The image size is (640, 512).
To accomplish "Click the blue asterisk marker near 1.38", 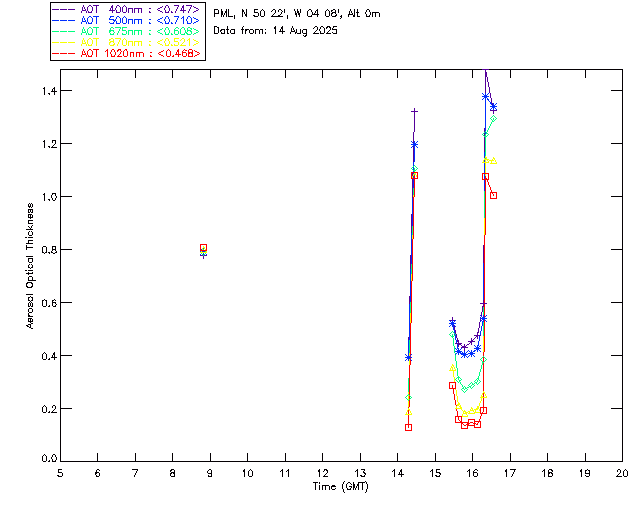I will pos(486,97).
